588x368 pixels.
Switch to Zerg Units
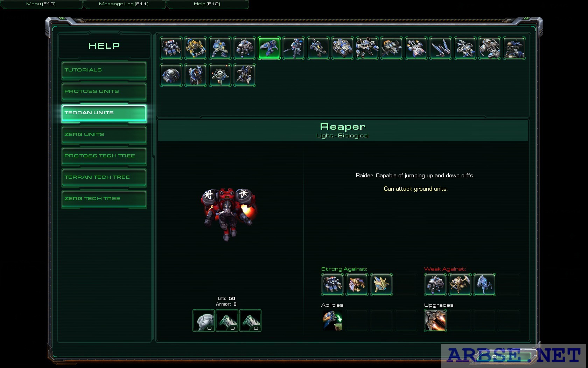point(104,135)
